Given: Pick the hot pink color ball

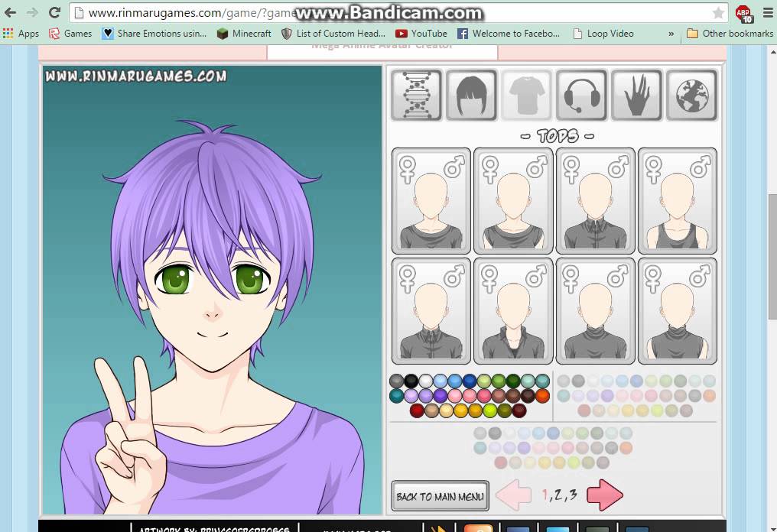Looking at the screenshot, I should tap(483, 396).
